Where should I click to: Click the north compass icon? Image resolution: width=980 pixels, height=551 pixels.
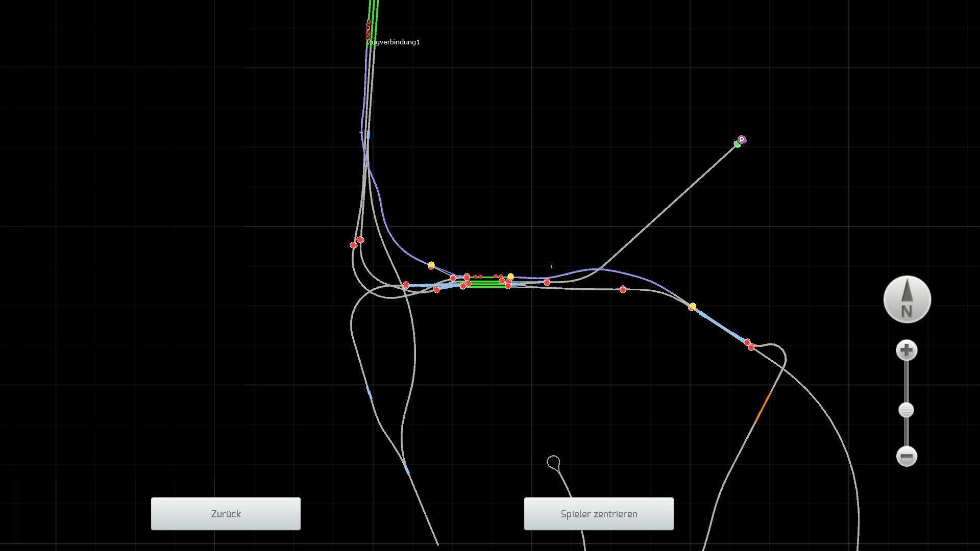[x=907, y=299]
